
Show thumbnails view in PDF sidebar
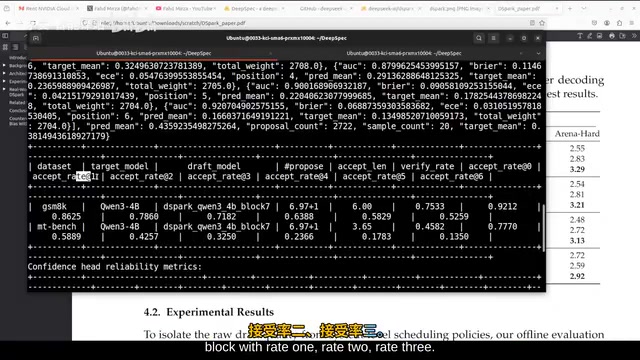5,47
